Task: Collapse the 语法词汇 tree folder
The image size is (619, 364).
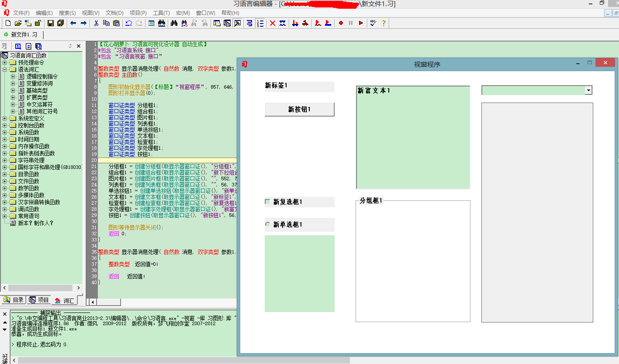Action: [x=5, y=69]
